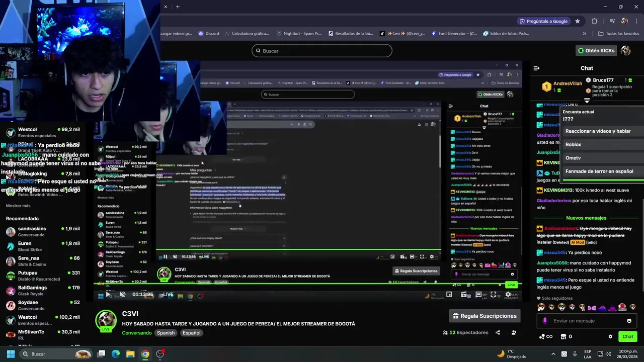Open the Conversando category link
Screen dimensions: 644x362
click(x=136, y=333)
